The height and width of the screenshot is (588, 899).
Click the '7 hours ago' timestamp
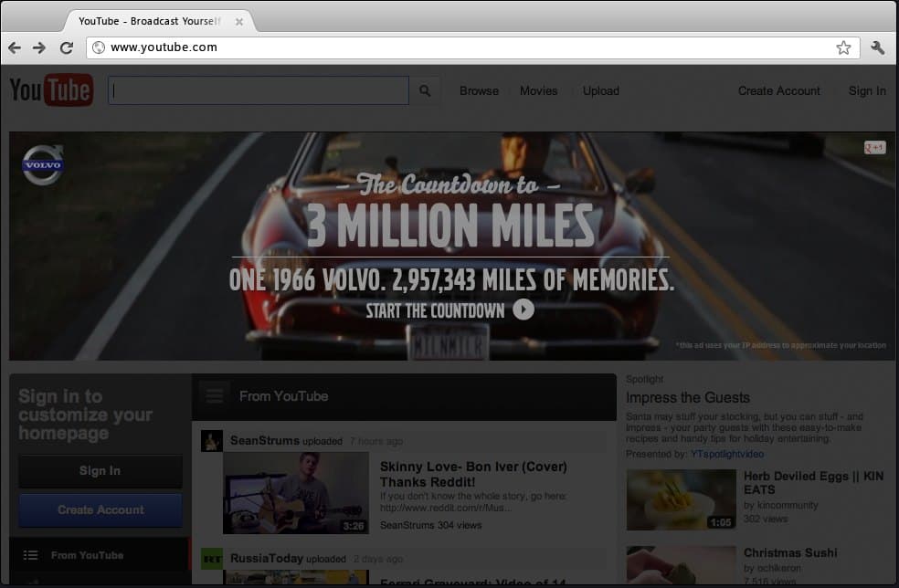(x=376, y=441)
